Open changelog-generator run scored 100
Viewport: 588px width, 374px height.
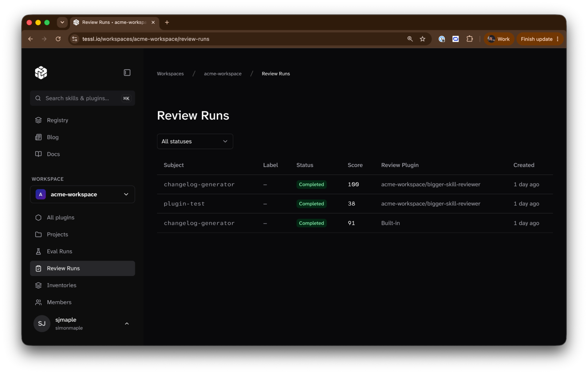tap(355, 184)
